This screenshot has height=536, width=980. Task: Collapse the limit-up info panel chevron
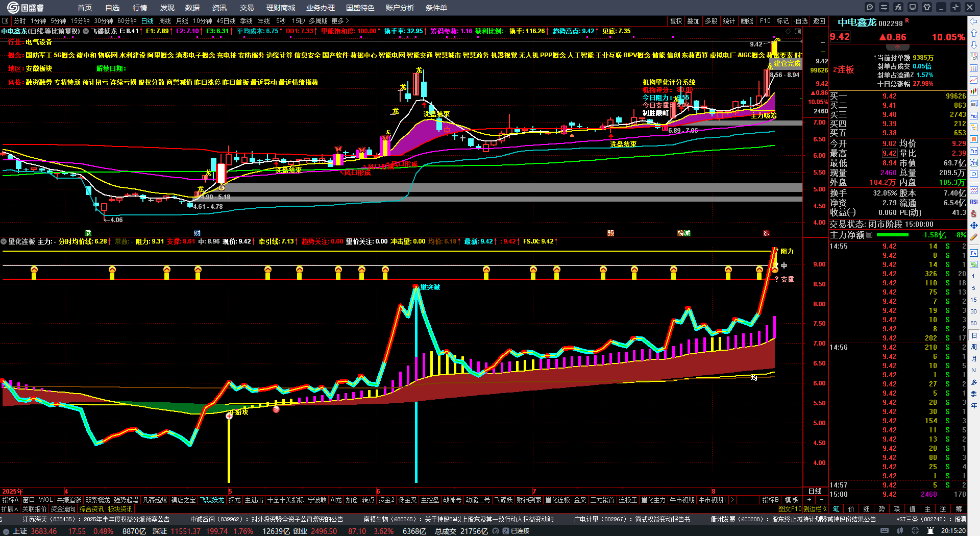(897, 47)
